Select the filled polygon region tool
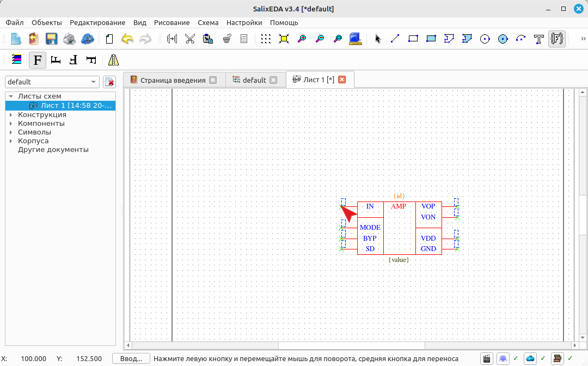This screenshot has height=366, width=588. (x=467, y=39)
